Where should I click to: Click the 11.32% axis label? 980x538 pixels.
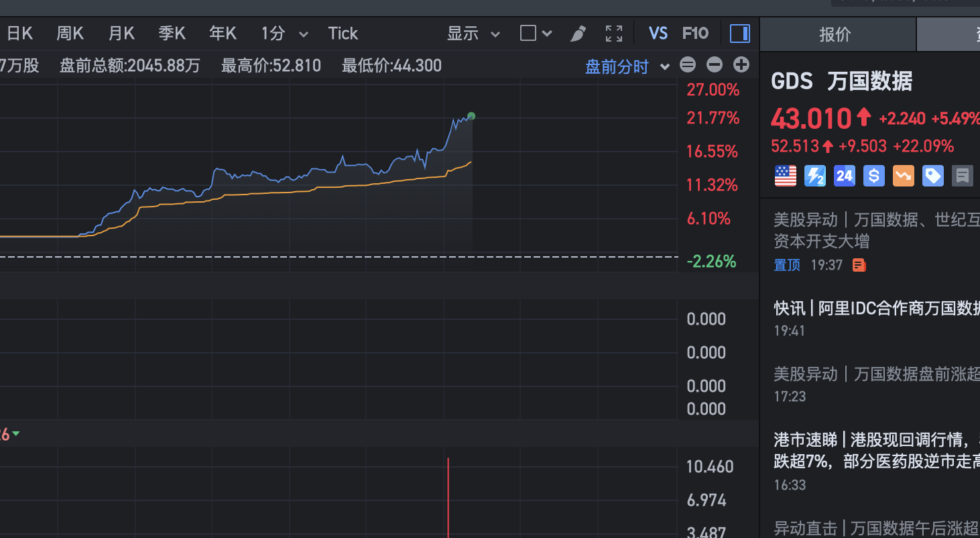pyautogui.click(x=712, y=185)
